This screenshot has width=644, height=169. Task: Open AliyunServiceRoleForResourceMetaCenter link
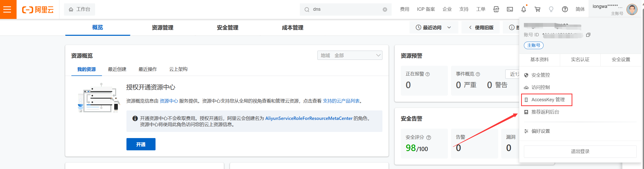[309, 118]
